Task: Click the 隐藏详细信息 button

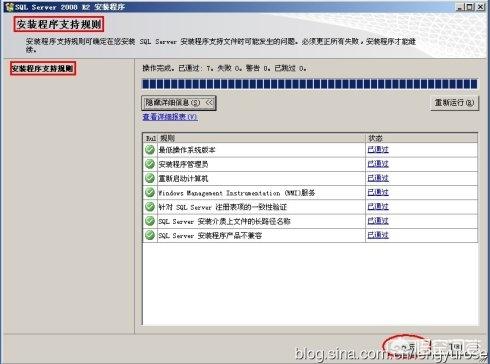Action: click(179, 103)
